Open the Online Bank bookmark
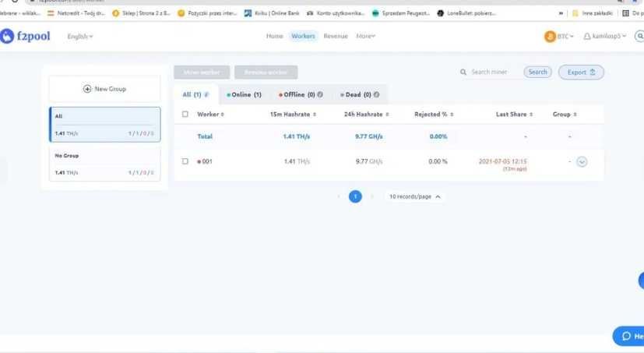The height and width of the screenshot is (353, 644). (272, 13)
